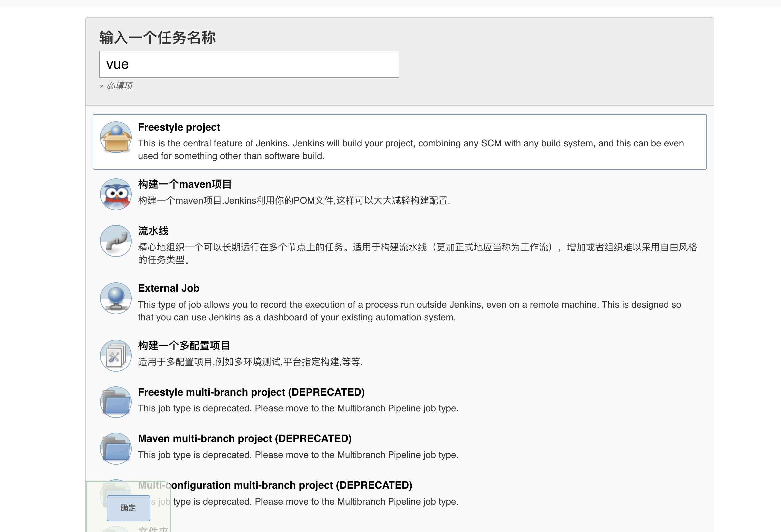Image resolution: width=781 pixels, height=532 pixels.
Task: Select the 流水线 pipeline option
Action: pos(153,231)
